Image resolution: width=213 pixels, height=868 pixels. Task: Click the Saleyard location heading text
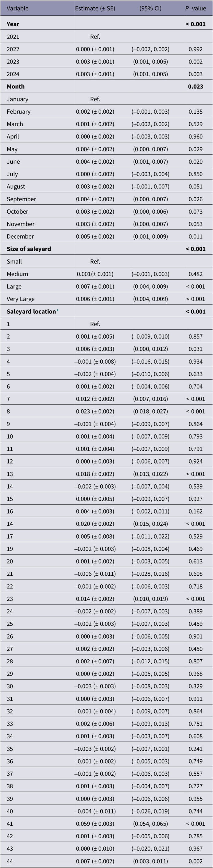pos(31,312)
